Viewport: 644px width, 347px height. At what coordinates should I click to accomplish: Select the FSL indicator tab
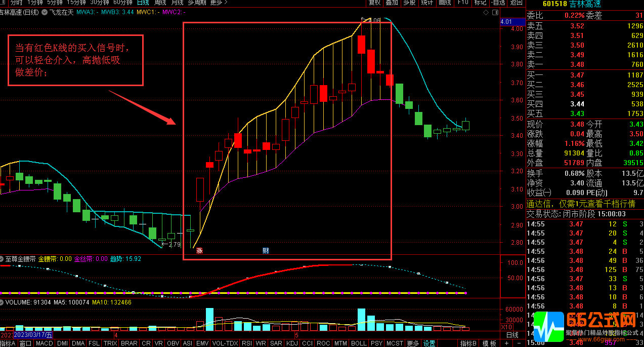[94, 343]
